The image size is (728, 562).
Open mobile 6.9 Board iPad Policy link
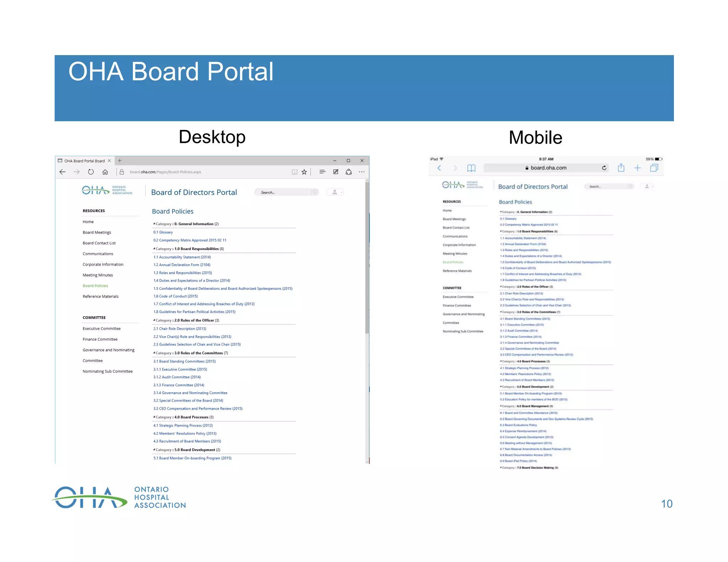coord(518,461)
